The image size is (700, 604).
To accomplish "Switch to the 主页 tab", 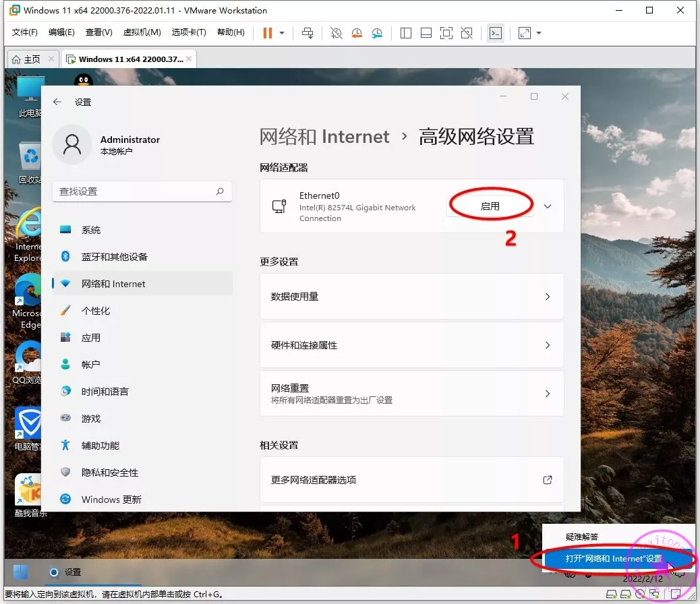I will [x=26, y=59].
